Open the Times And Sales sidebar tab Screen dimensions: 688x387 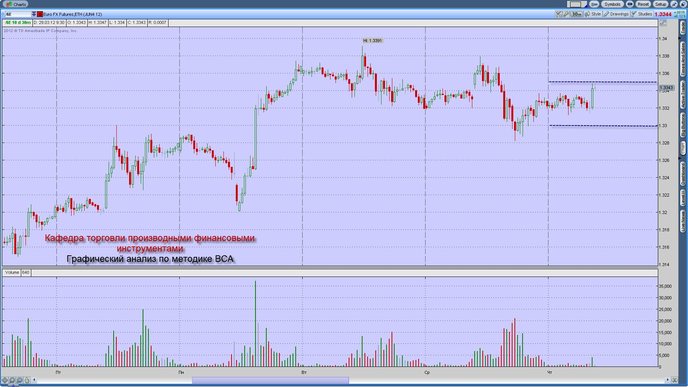pyautogui.click(x=683, y=59)
